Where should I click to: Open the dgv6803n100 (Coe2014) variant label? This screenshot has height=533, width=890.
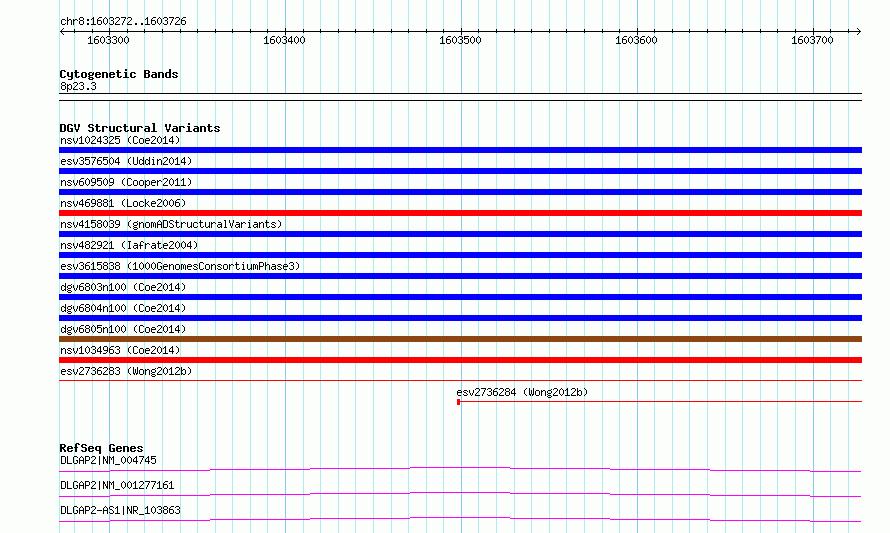123,287
